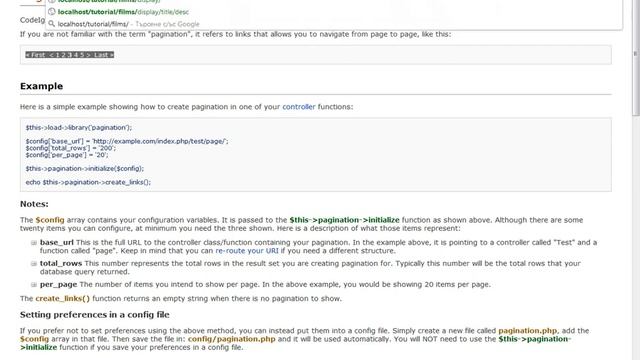This screenshot has height=360, width=640.
Task: Click the orange $config word in Notes paragraph
Action: pyautogui.click(x=50, y=220)
